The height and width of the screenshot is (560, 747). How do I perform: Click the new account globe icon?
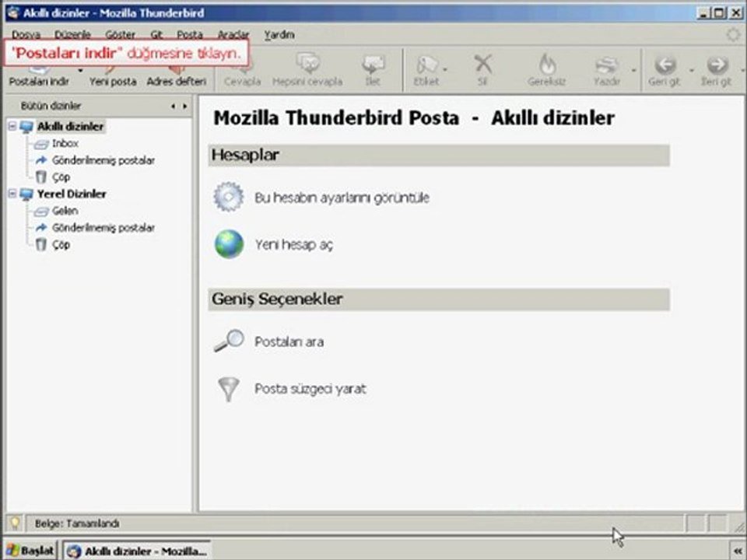(x=229, y=244)
